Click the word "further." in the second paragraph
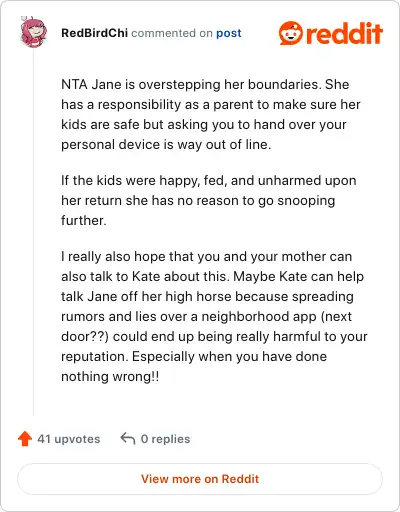 click(84, 221)
